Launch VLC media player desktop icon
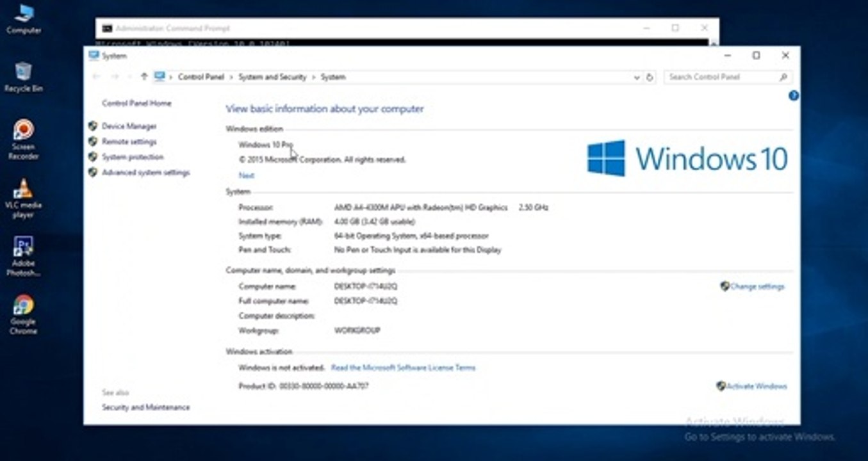This screenshot has height=461, width=868. 24,198
